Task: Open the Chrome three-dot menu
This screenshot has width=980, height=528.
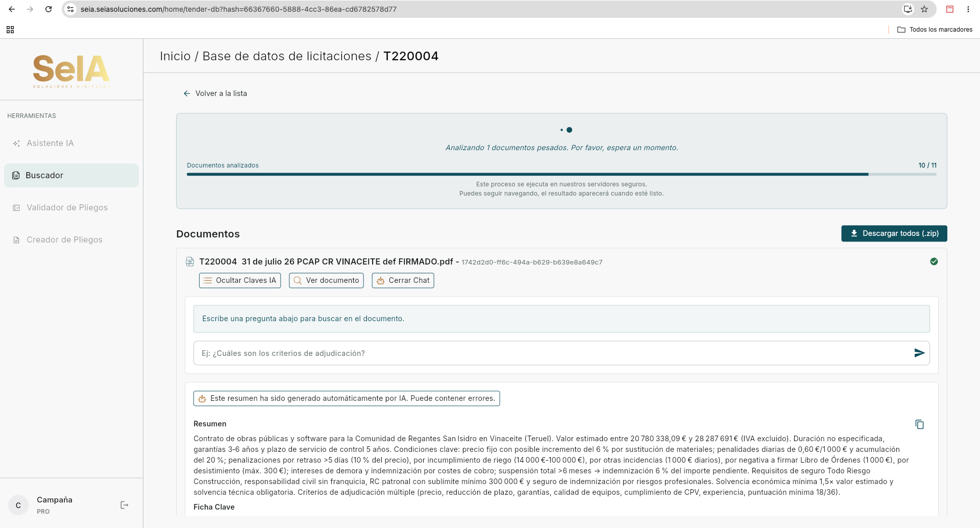Action: click(968, 9)
